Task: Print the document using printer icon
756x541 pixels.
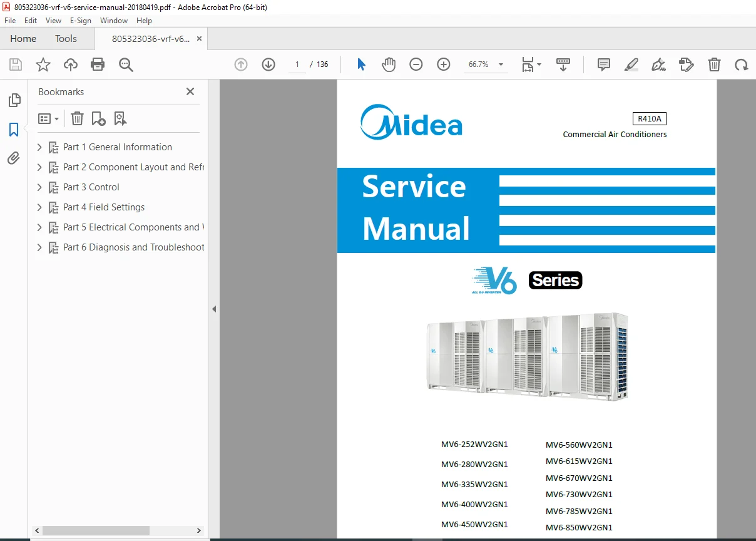Action: click(x=98, y=64)
